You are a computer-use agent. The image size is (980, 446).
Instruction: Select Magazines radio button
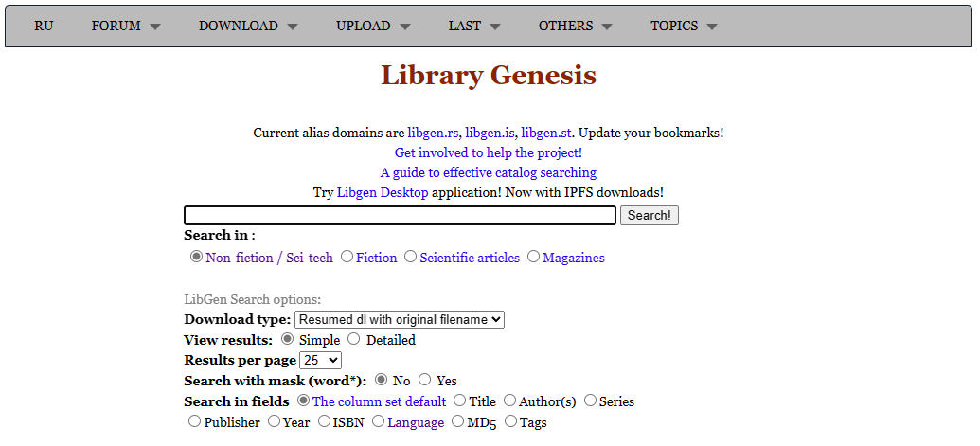[533, 257]
